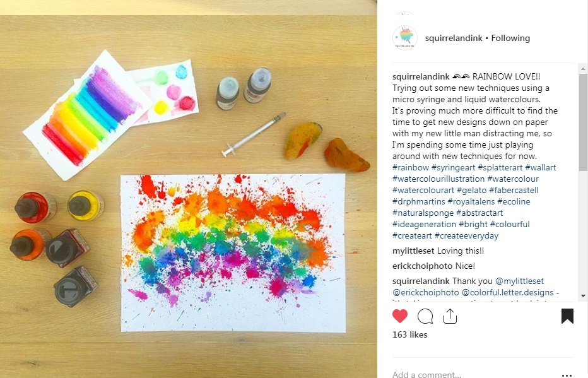View the 163 likes list
The image size is (588, 378).
click(410, 334)
